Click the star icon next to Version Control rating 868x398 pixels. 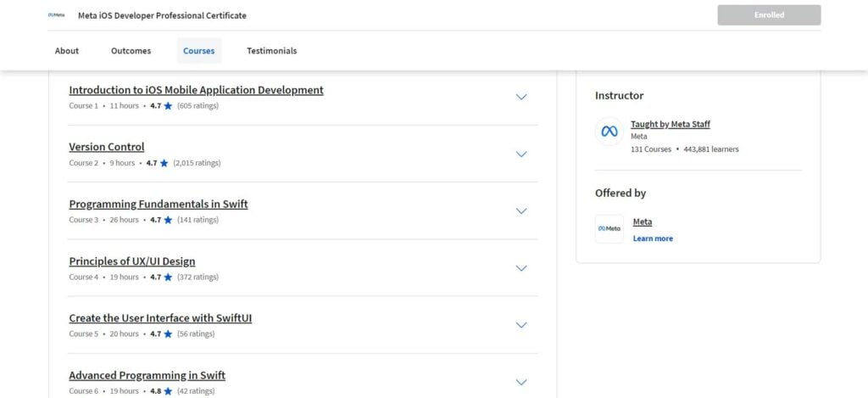tap(164, 163)
